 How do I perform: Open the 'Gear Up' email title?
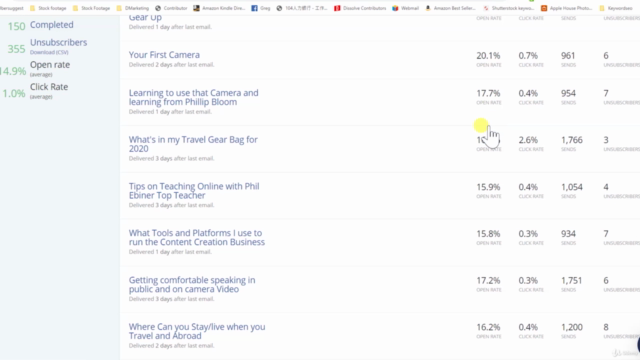[145, 18]
